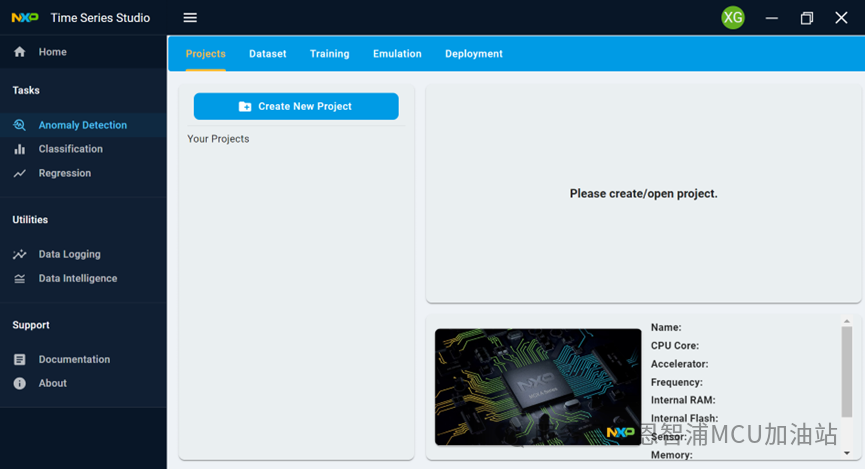Viewport: 865px width, 469px height.
Task: Switch to the Deployment tab
Action: coord(474,54)
